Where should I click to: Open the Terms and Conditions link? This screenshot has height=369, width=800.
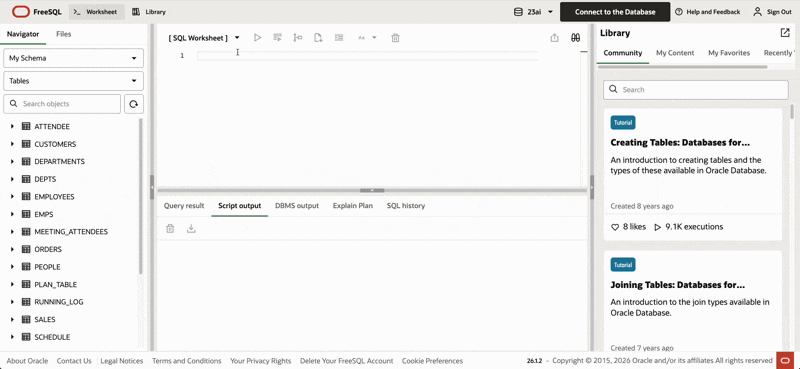(187, 361)
